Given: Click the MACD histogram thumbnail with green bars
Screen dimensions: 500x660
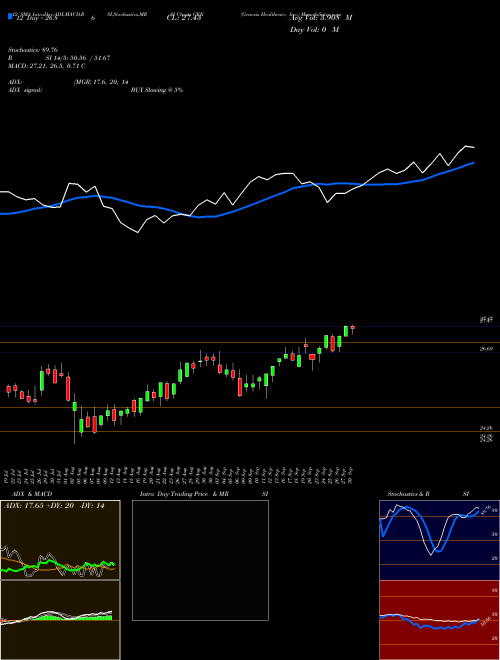Looking at the screenshot, I should pyautogui.click(x=60, y=620).
